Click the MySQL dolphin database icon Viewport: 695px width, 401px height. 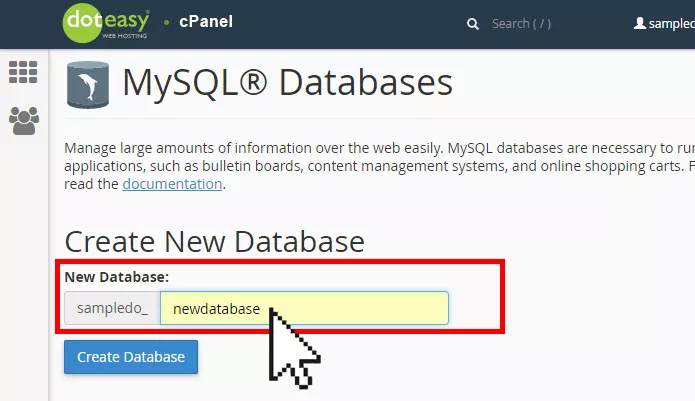[88, 85]
